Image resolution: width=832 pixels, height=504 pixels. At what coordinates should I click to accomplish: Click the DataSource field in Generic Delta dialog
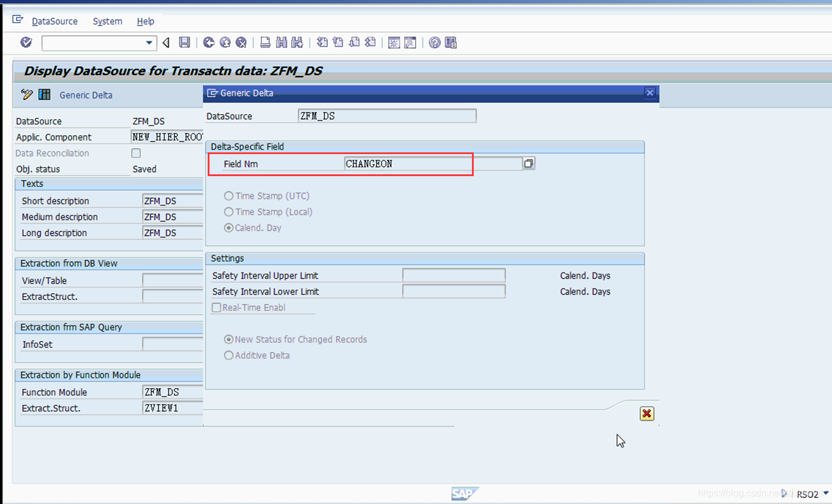tap(387, 116)
